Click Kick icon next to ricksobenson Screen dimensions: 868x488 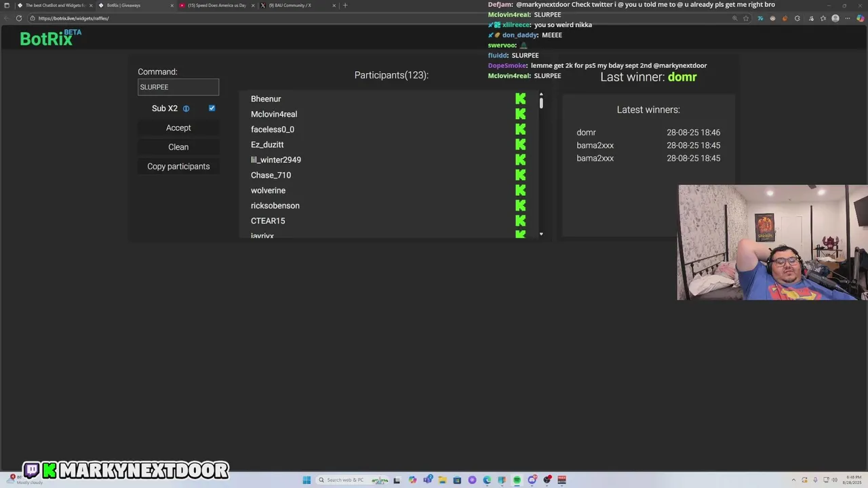coord(520,205)
